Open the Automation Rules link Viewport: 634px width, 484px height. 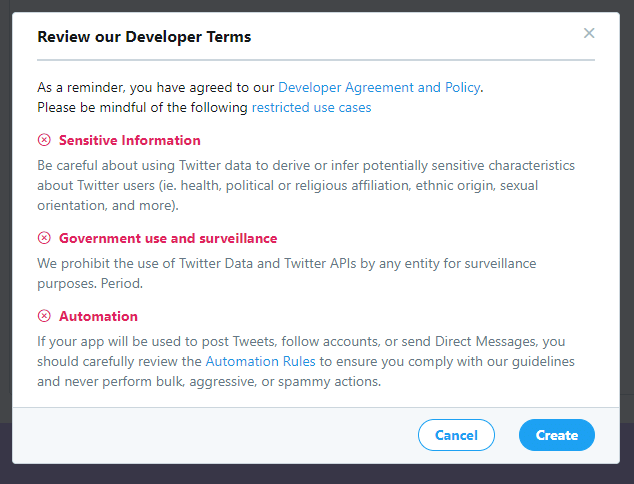pos(260,361)
